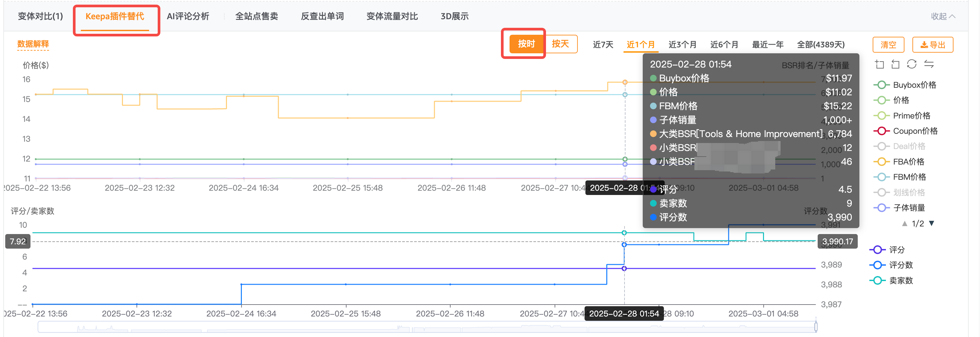Screen dimensions: 980x337
Task: Click the chart restore/refresh icon
Action: coord(911,64)
